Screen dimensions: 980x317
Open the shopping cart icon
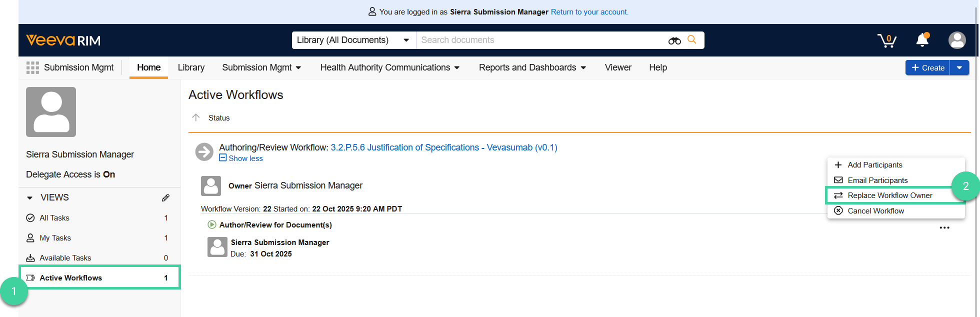(887, 40)
